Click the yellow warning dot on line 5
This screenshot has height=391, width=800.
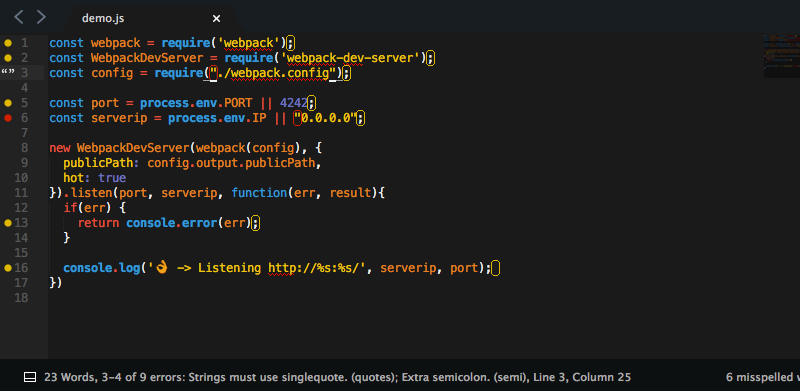[x=8, y=103]
